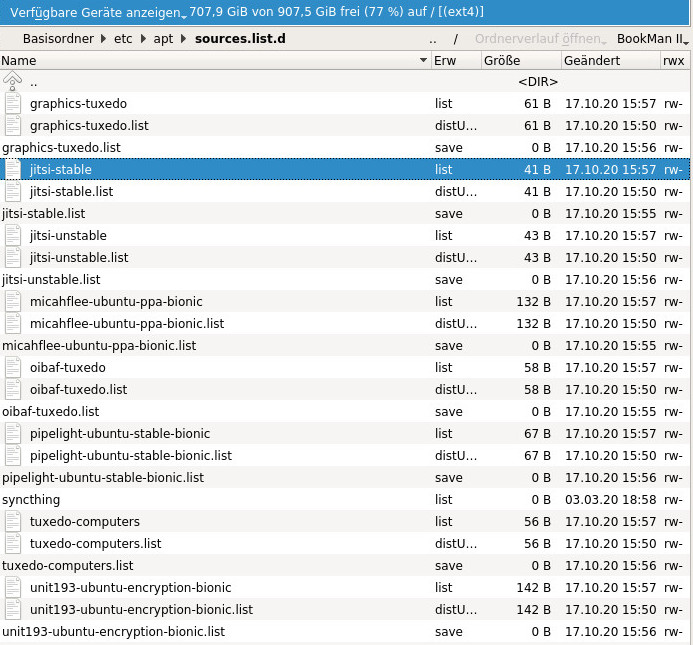Select the jitsi-unstable.list save file
693x645 pixels.
[345, 279]
